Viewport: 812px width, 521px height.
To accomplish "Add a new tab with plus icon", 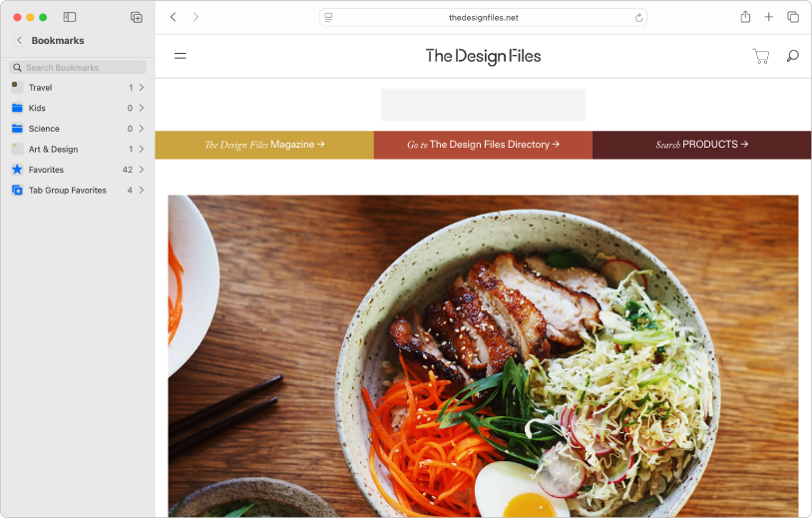I will (x=768, y=17).
